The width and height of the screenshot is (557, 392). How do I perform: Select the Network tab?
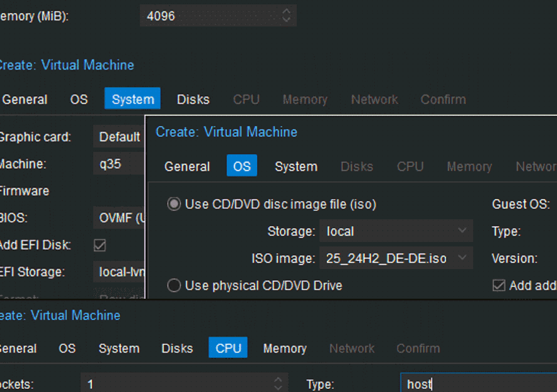(374, 99)
